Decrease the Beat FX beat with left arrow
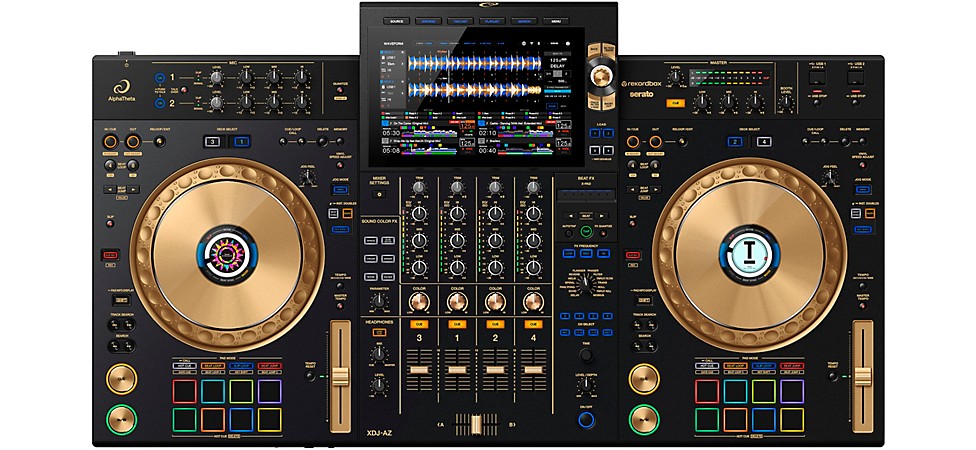The height and width of the screenshot is (450, 976). coord(571,215)
